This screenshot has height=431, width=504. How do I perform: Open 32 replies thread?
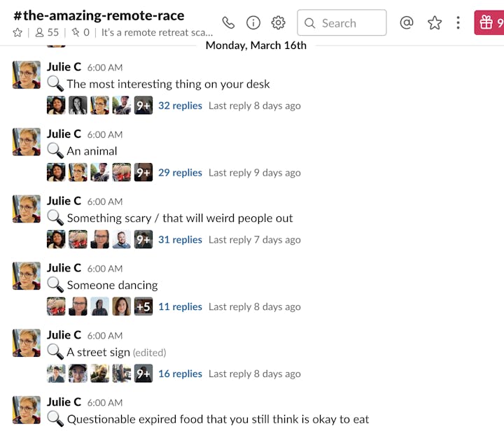point(180,106)
